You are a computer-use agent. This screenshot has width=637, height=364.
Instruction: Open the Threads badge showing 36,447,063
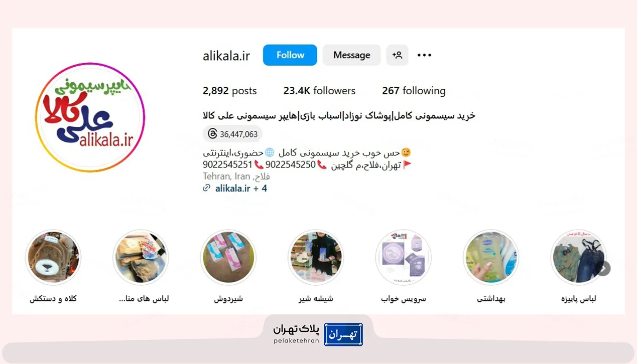[232, 134]
